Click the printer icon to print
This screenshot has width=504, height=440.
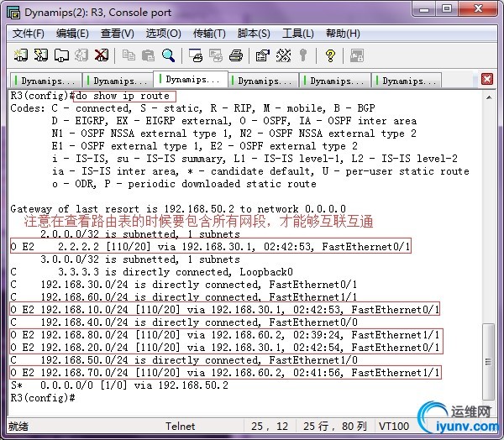pos(236,55)
